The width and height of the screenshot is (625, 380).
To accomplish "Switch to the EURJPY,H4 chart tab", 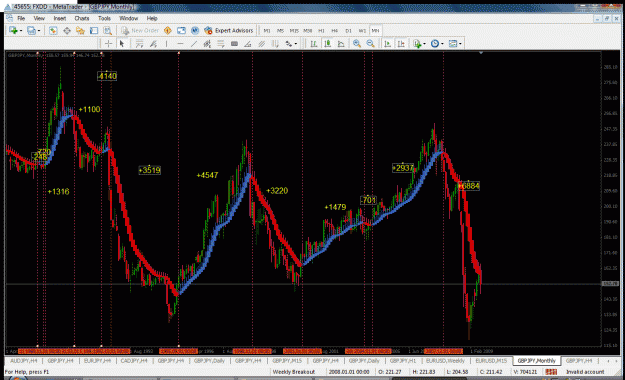I will [x=97, y=361].
